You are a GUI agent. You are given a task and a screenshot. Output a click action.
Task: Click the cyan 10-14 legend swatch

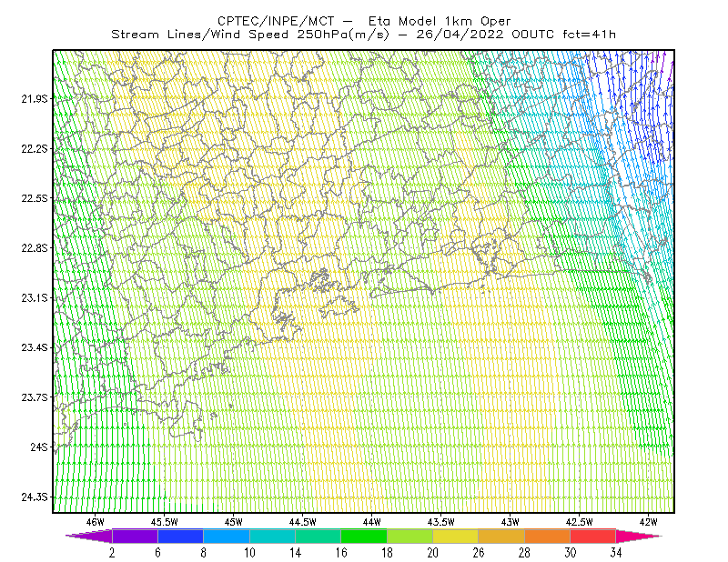[272, 536]
